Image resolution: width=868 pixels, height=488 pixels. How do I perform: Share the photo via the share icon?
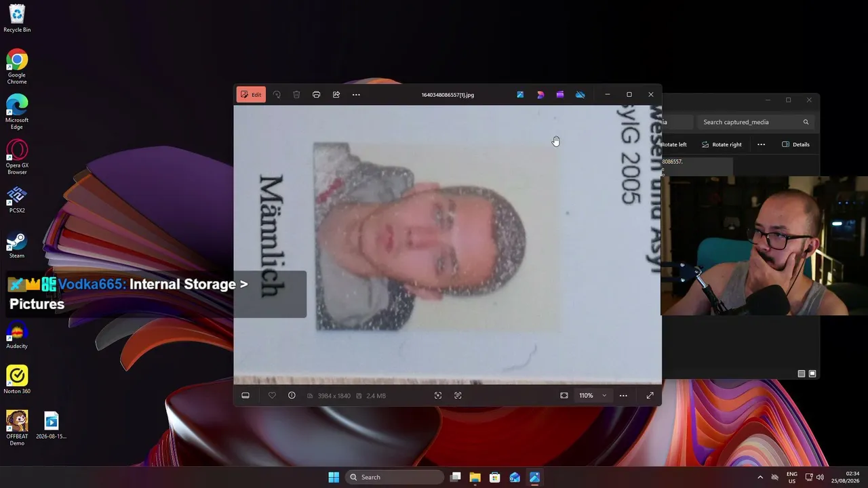336,95
